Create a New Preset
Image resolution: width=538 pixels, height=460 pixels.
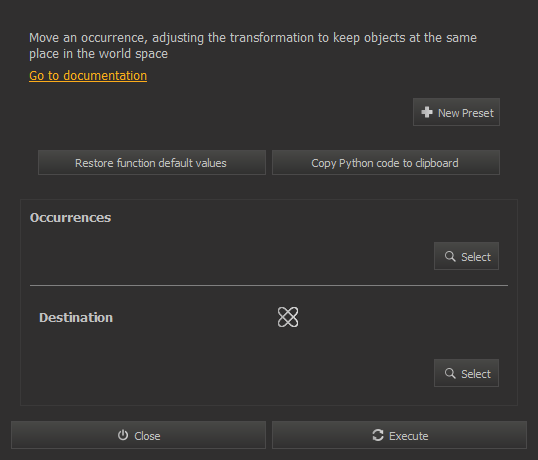click(x=456, y=112)
